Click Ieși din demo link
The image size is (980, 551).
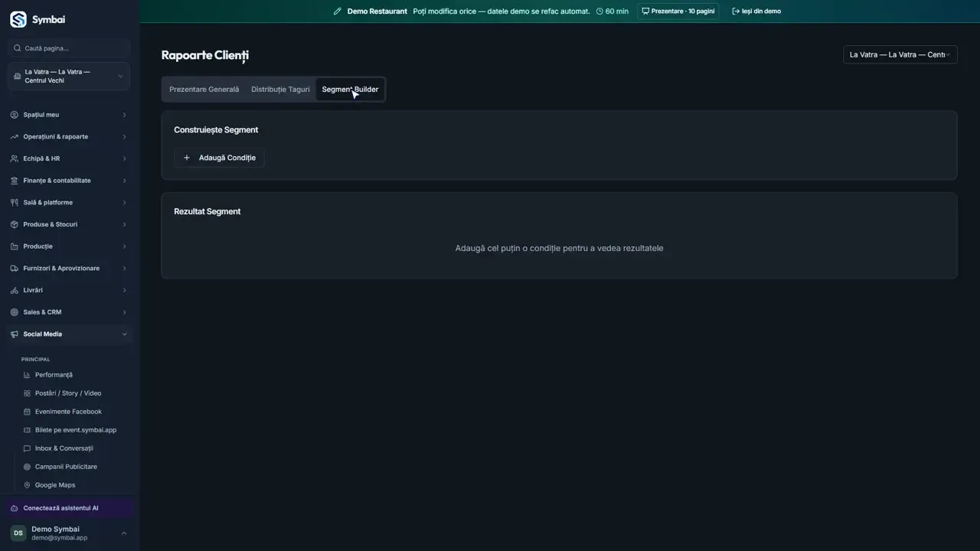point(756,11)
